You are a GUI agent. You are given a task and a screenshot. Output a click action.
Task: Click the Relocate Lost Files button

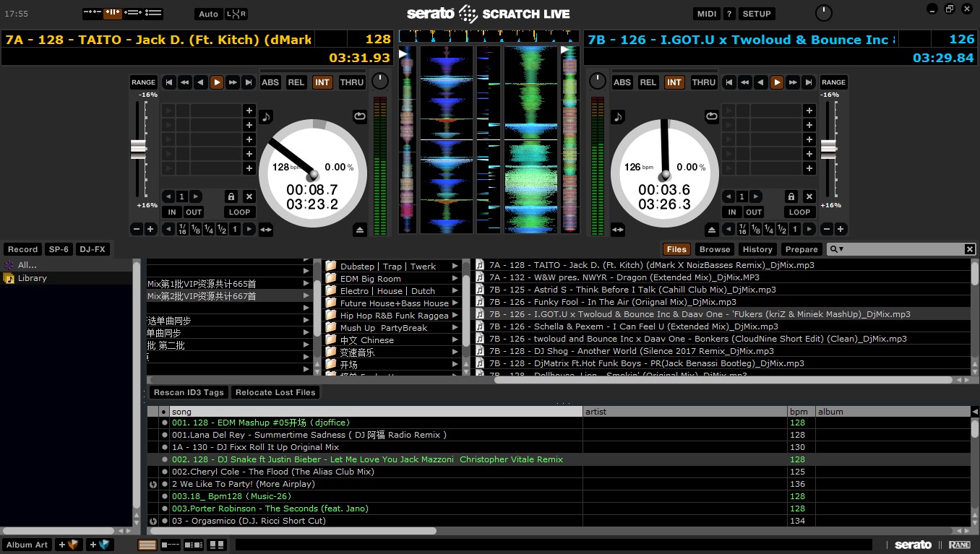[x=275, y=392]
